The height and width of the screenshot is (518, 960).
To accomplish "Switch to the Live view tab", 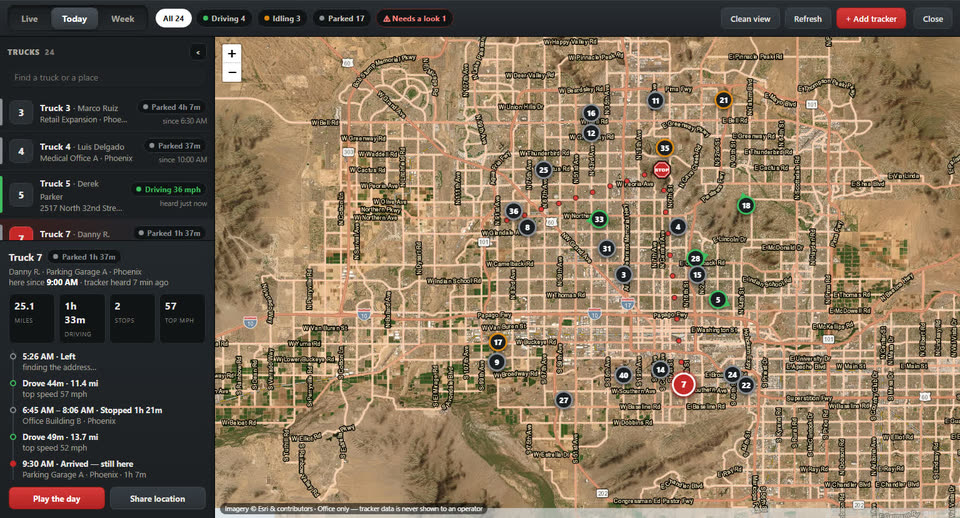I will tap(29, 19).
